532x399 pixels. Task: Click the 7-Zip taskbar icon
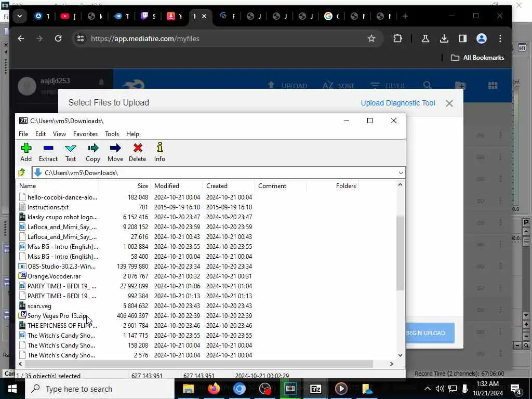tap(315, 389)
